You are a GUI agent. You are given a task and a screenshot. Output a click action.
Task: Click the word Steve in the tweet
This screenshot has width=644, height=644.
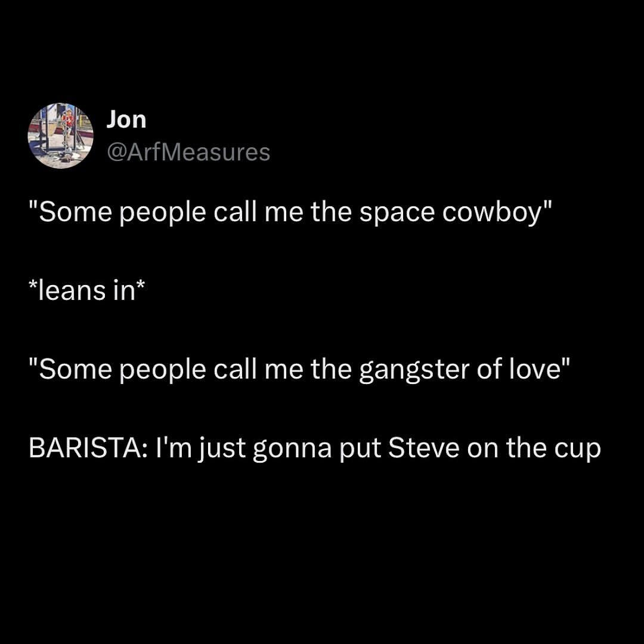[423, 448]
